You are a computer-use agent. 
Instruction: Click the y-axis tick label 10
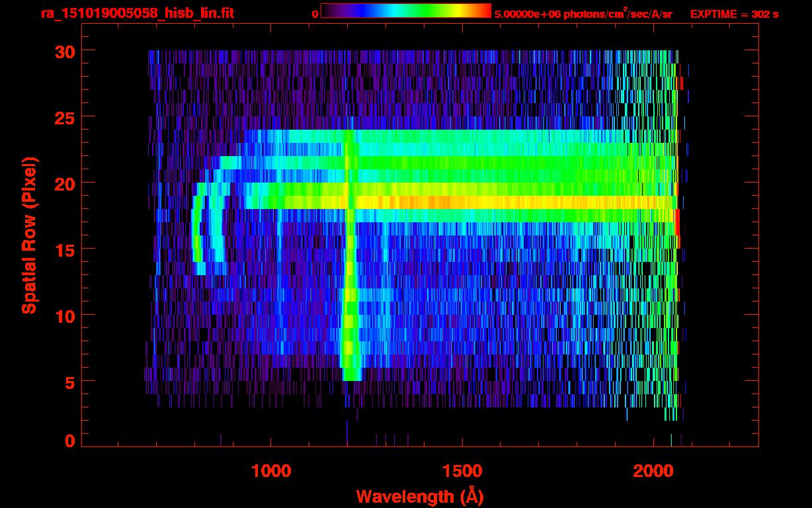pos(63,316)
